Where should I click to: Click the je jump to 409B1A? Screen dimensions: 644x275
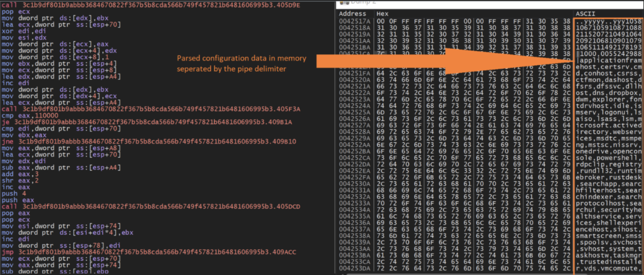(x=147, y=122)
